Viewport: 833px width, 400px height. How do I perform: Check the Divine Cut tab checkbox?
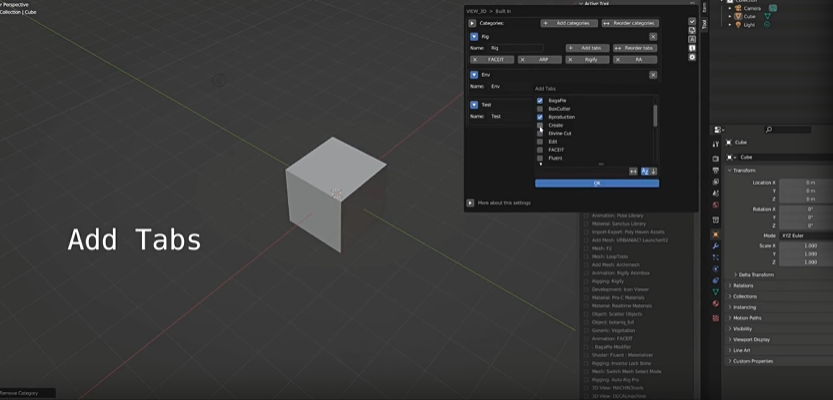(x=540, y=133)
